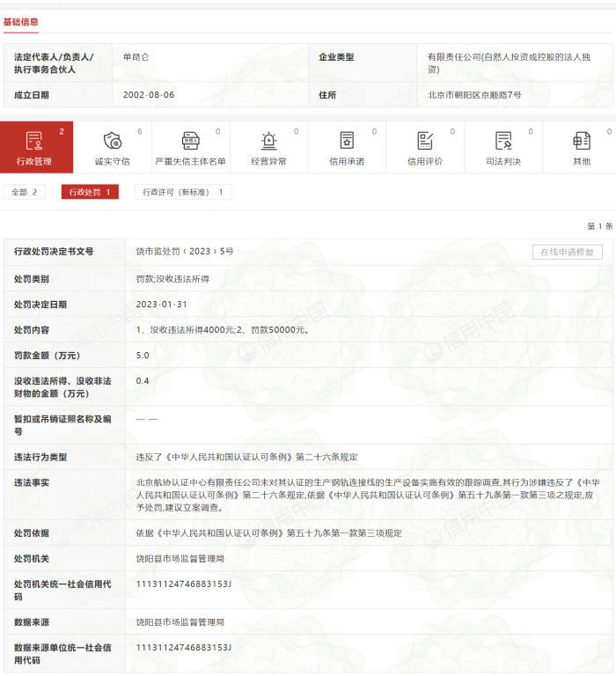Switch to 行政许可（新标准）1 tab
The height and width of the screenshot is (676, 616).
[x=183, y=192]
